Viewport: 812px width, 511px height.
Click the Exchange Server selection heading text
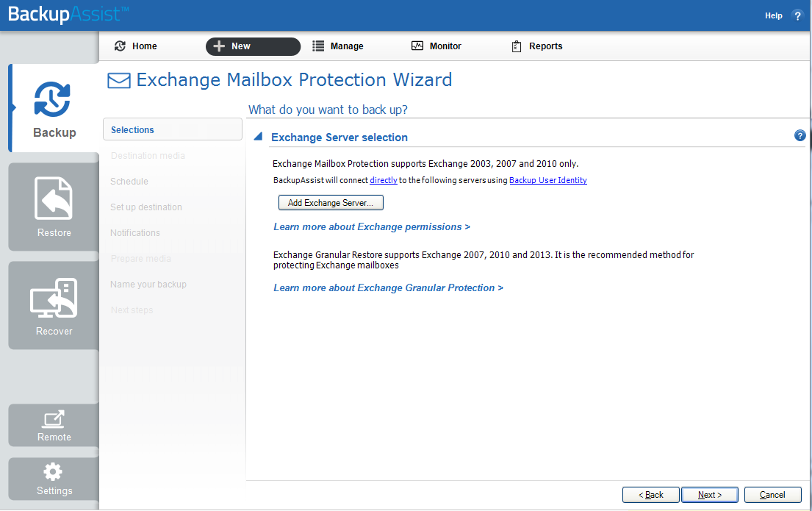[339, 137]
